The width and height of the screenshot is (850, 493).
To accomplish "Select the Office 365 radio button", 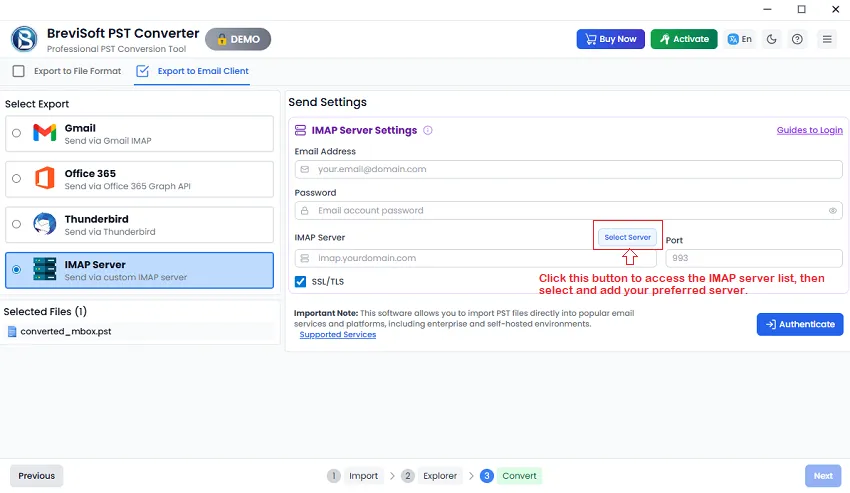I will coord(16,178).
